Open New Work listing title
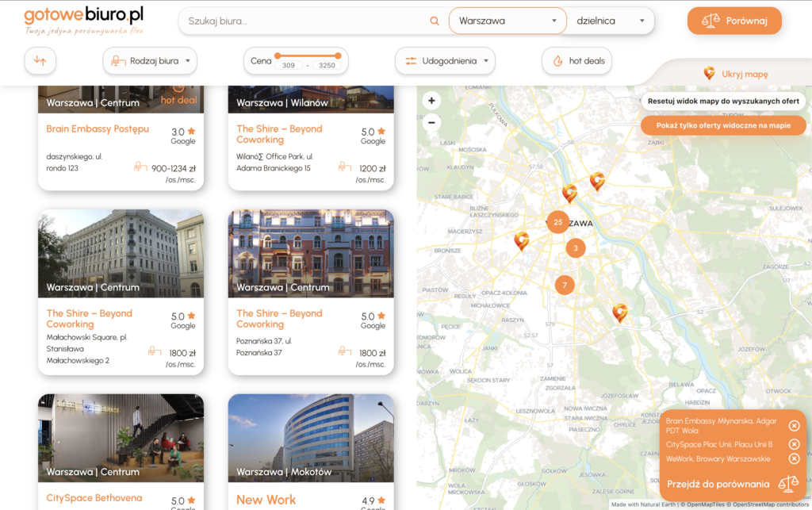The height and width of the screenshot is (510, 812). click(x=266, y=500)
